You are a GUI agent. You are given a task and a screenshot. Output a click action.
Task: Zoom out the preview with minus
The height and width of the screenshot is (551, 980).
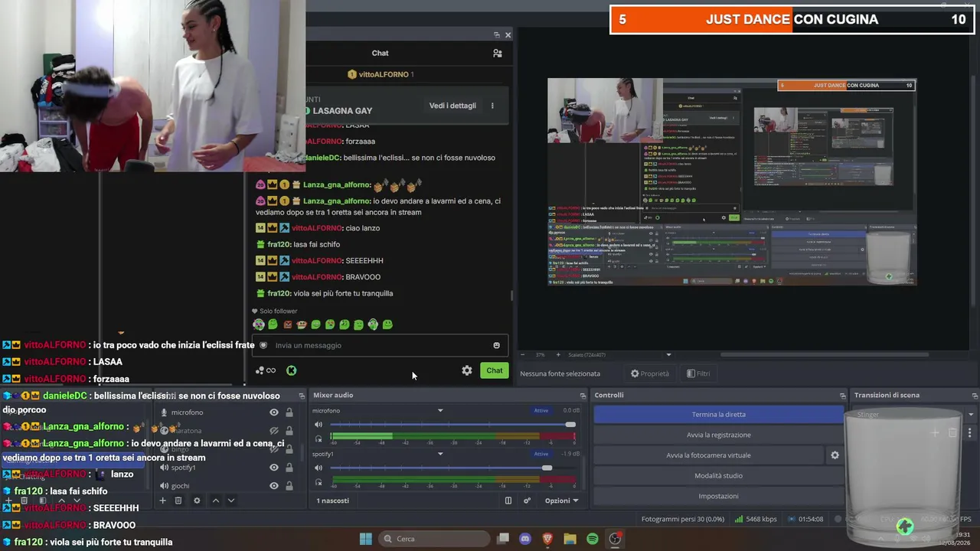coord(524,355)
